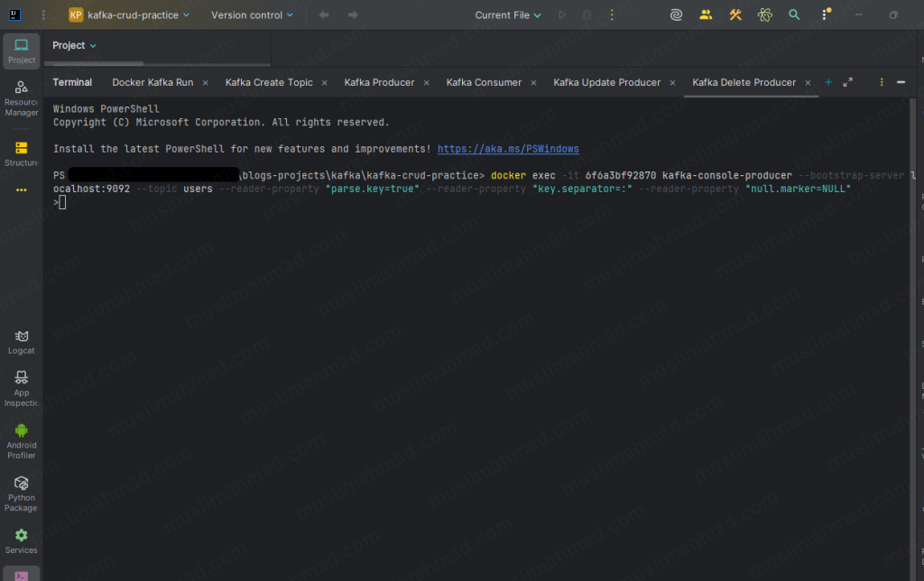Click the atom plugin icon
Screen dimensions: 924x581
(765, 14)
